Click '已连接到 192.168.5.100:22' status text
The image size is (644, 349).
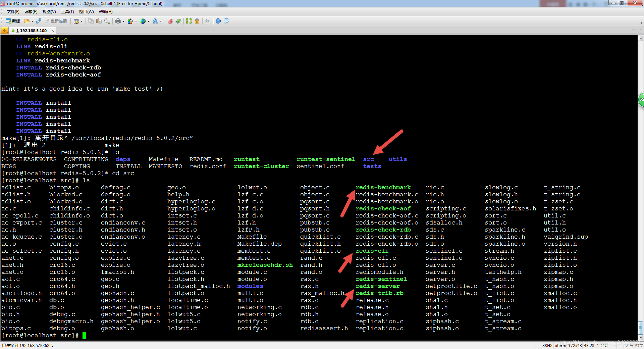pyautogui.click(x=28, y=346)
